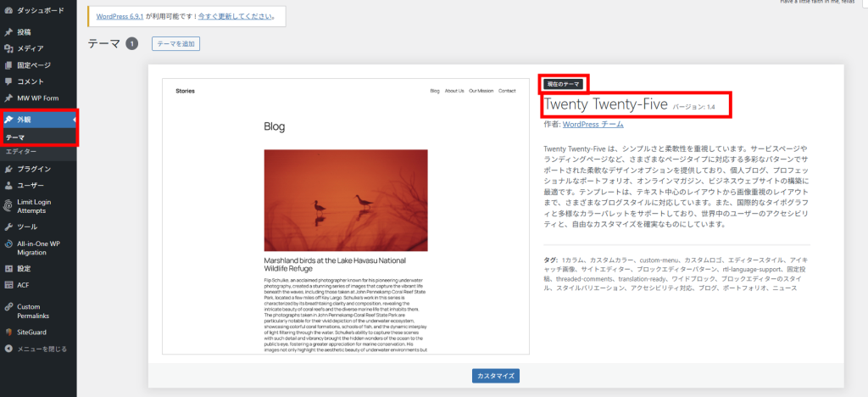Click the comment bubble icon beside コメント
This screenshot has width=868, height=397.
8,82
